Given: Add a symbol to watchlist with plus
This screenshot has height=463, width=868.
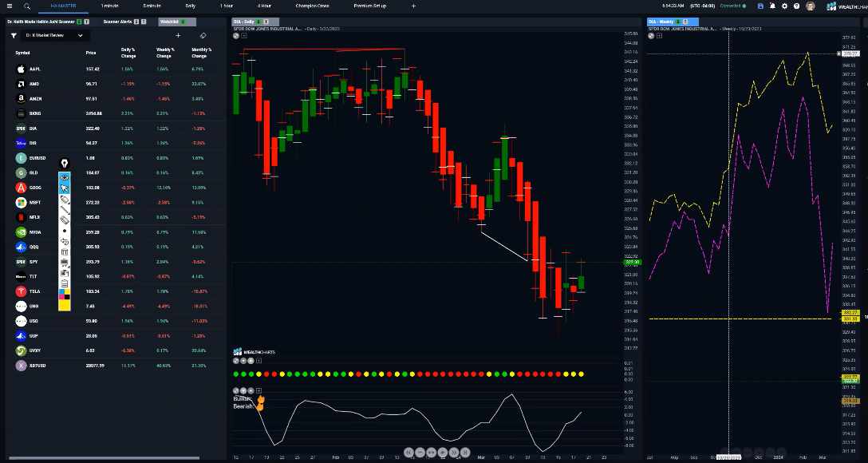Looking at the screenshot, I should (x=178, y=35).
